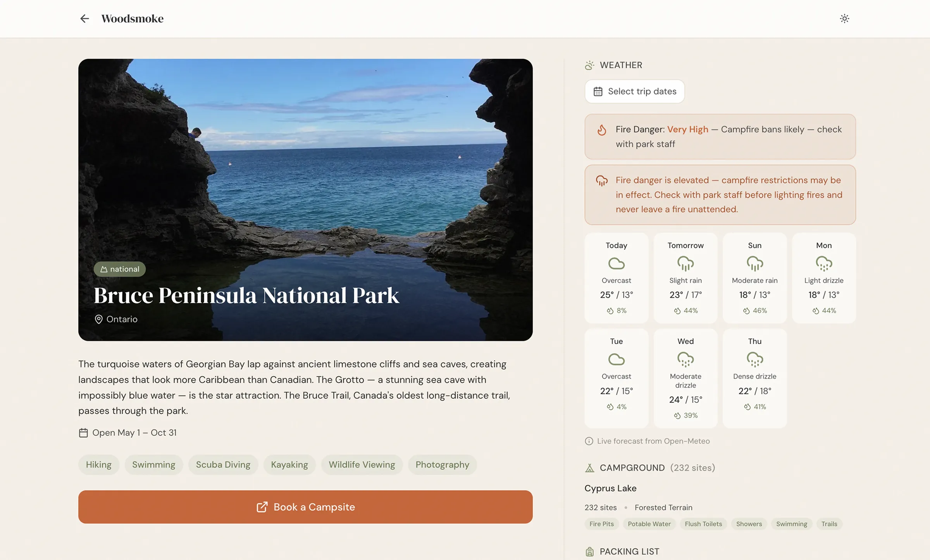The height and width of the screenshot is (560, 930).
Task: Select the Thu dense drizzle icon
Action: [754, 359]
